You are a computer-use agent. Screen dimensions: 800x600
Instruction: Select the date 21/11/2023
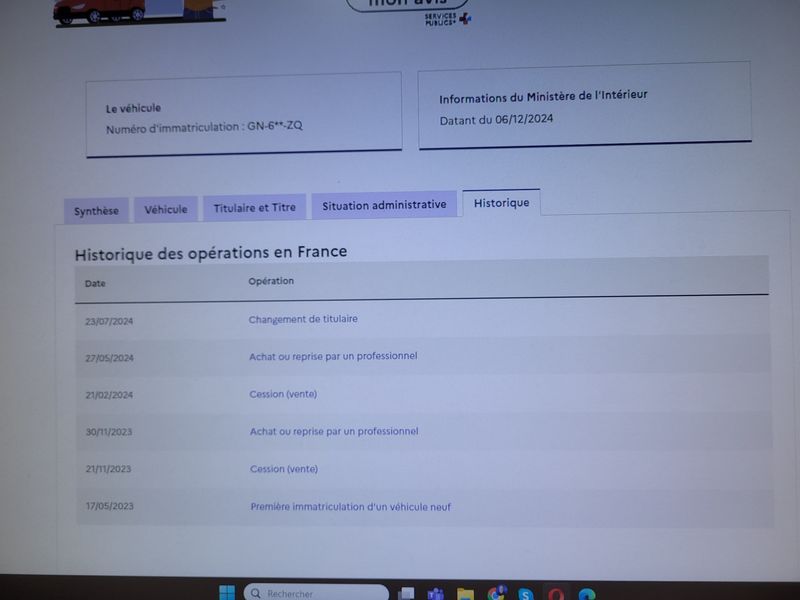[x=108, y=469]
